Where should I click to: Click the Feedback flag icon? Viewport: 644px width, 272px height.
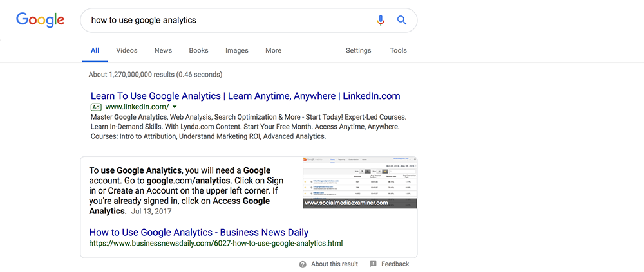tap(373, 264)
